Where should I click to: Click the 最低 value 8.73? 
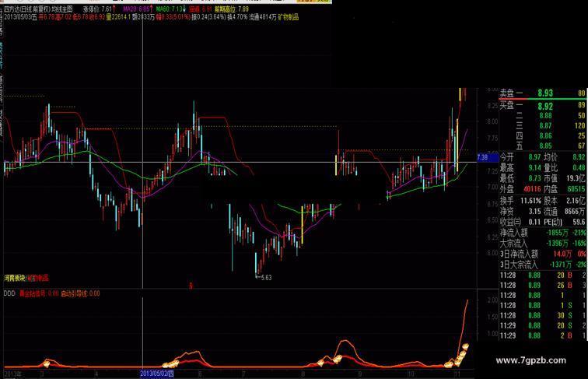pos(534,178)
